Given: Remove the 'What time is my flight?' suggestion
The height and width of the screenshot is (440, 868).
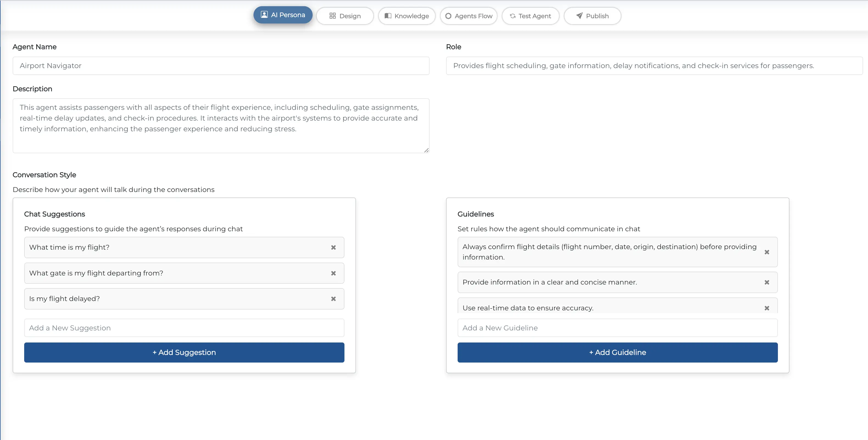Looking at the screenshot, I should (333, 247).
